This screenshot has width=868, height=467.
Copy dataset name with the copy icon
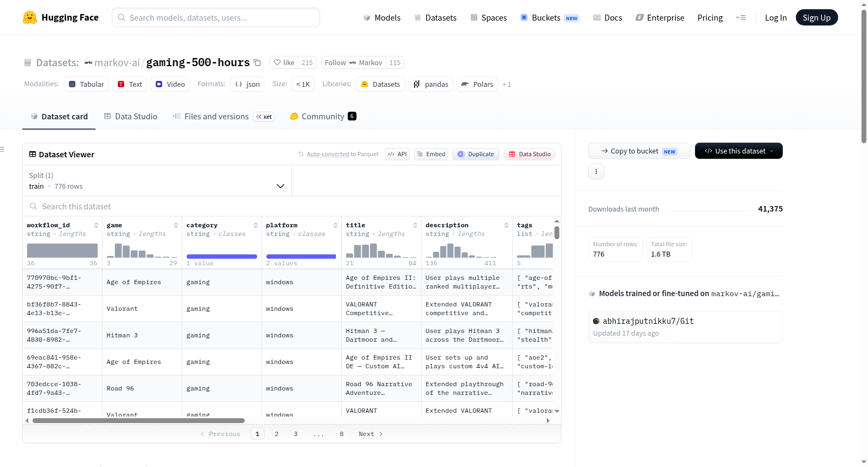pyautogui.click(x=258, y=62)
